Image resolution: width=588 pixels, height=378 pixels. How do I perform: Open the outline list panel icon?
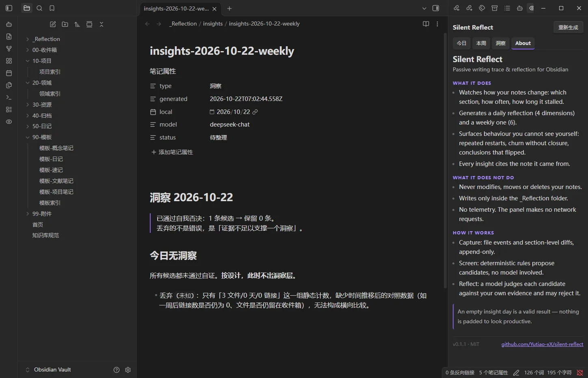(x=507, y=8)
